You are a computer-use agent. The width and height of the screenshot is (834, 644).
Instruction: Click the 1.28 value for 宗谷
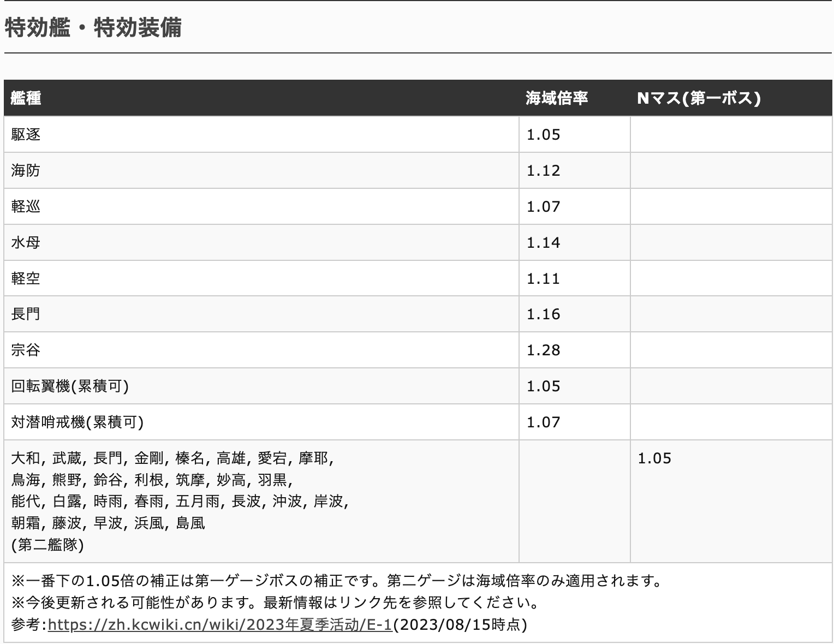(543, 350)
